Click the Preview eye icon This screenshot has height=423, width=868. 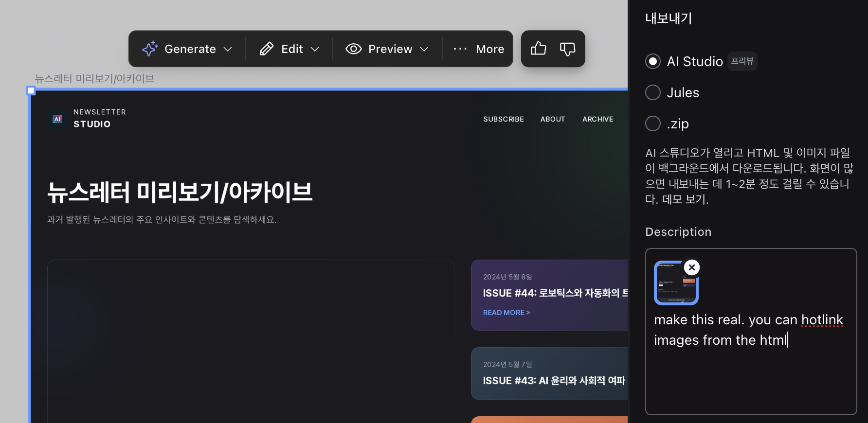tap(354, 49)
